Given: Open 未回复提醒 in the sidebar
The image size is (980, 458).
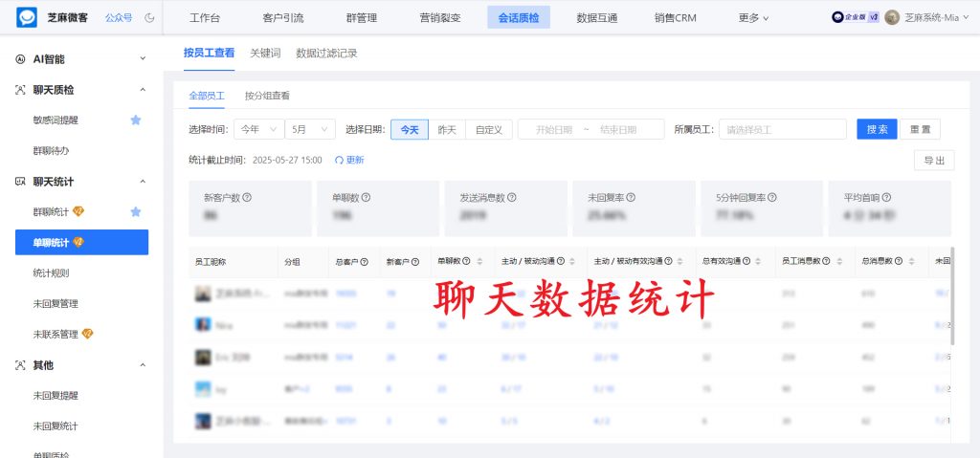Looking at the screenshot, I should pos(56,396).
